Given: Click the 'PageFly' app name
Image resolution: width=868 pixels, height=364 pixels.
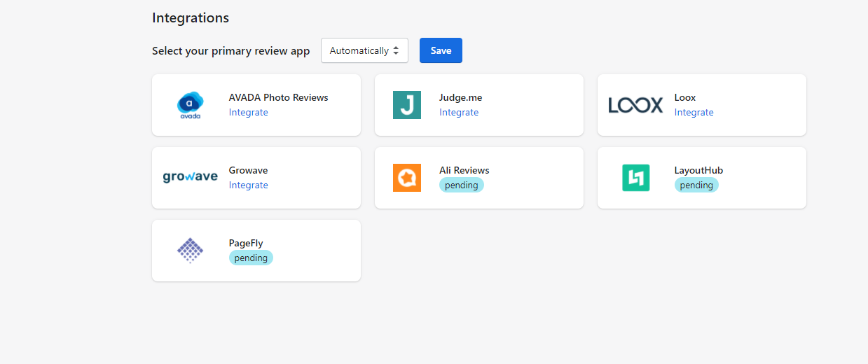Looking at the screenshot, I should [x=246, y=243].
